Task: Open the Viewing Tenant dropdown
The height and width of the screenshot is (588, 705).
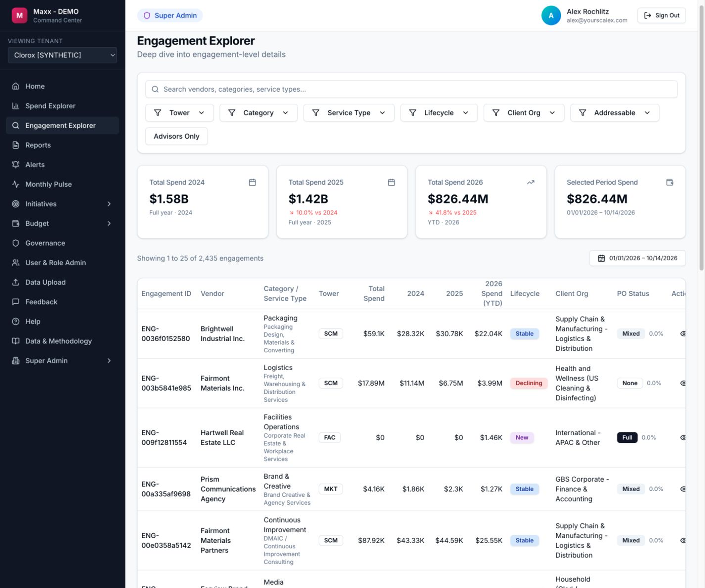Action: (62, 55)
